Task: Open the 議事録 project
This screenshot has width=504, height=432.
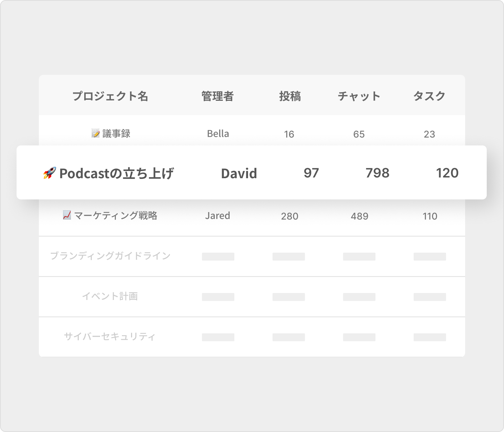Action: [x=116, y=134]
